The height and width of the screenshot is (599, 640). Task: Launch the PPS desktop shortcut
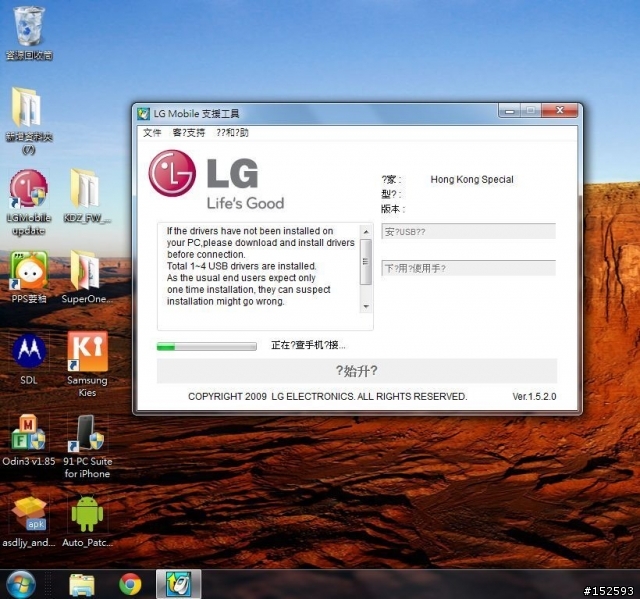coord(29,270)
